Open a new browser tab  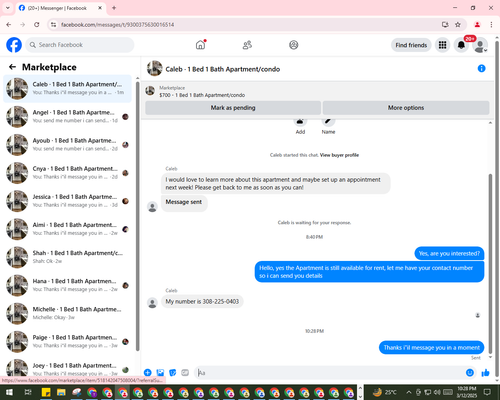click(x=114, y=8)
